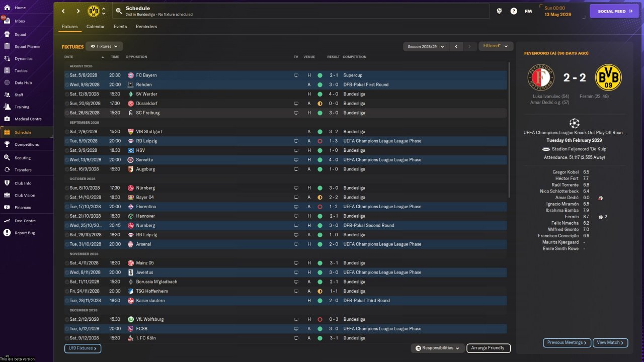Image resolution: width=644 pixels, height=362 pixels.
Task: Click the Social Feed button
Action: [614, 11]
